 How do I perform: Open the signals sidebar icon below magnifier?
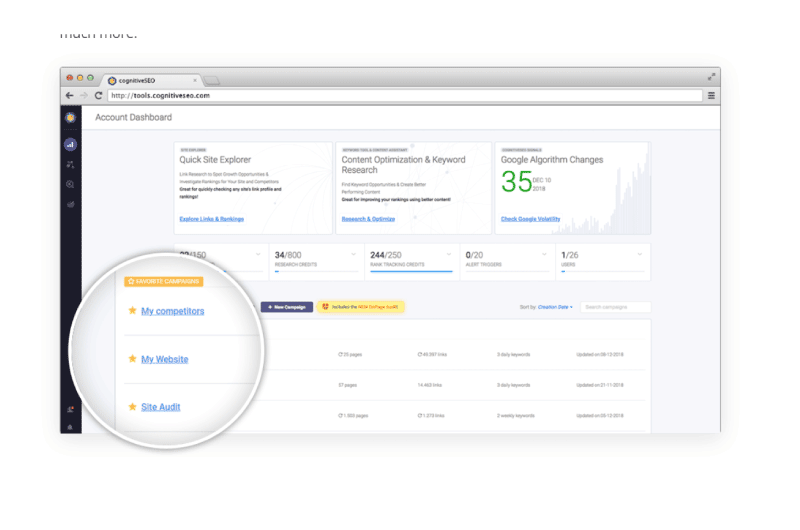pos(70,204)
